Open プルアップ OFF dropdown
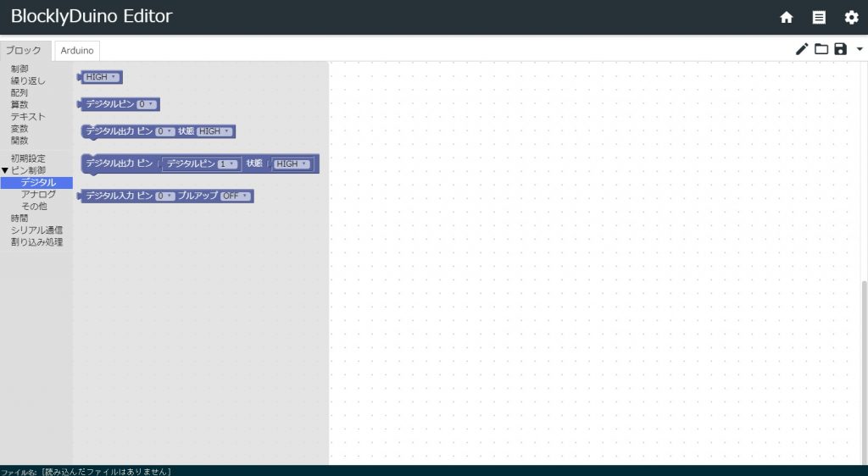The image size is (868, 476). pos(236,196)
